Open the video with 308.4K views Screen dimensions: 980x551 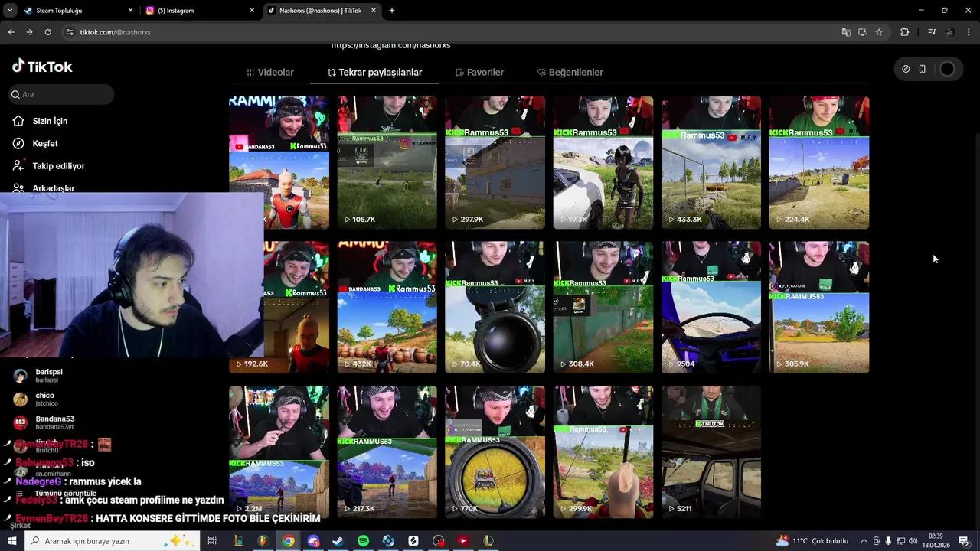click(x=603, y=307)
